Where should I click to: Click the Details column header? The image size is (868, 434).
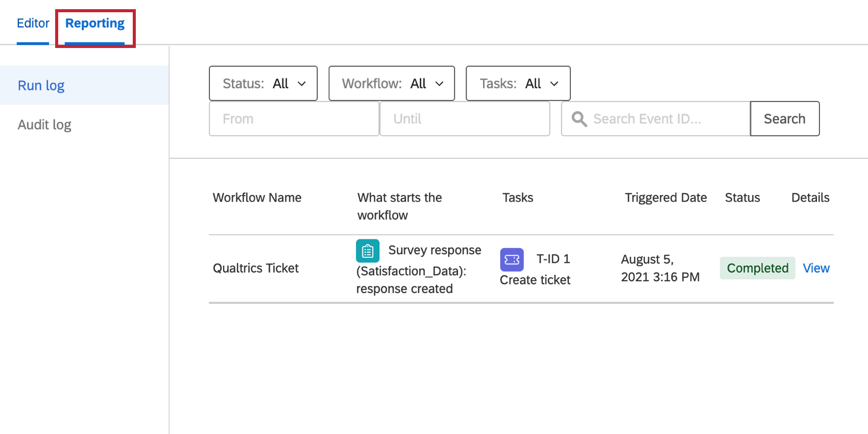pos(810,198)
